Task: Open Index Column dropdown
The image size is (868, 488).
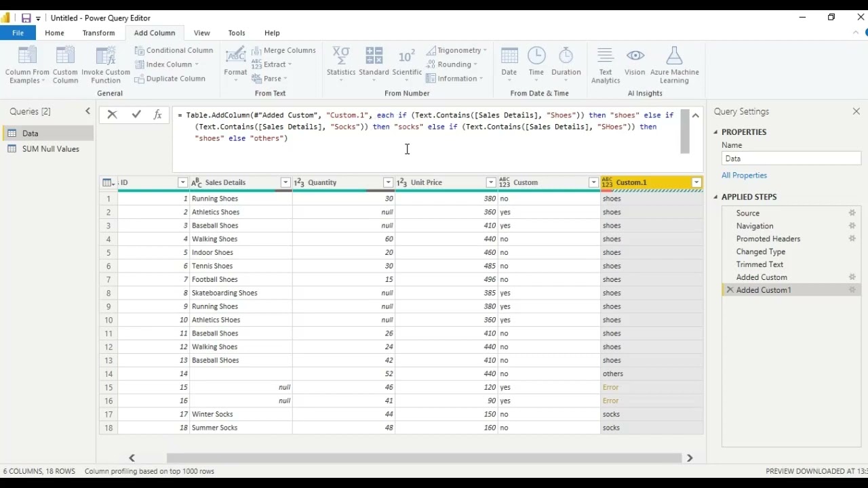Action: (x=167, y=64)
